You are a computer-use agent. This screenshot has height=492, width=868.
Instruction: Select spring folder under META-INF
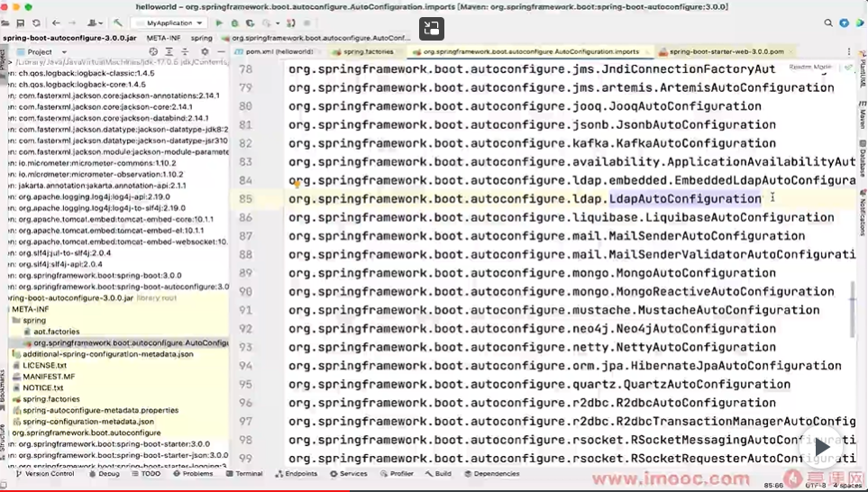(x=34, y=320)
